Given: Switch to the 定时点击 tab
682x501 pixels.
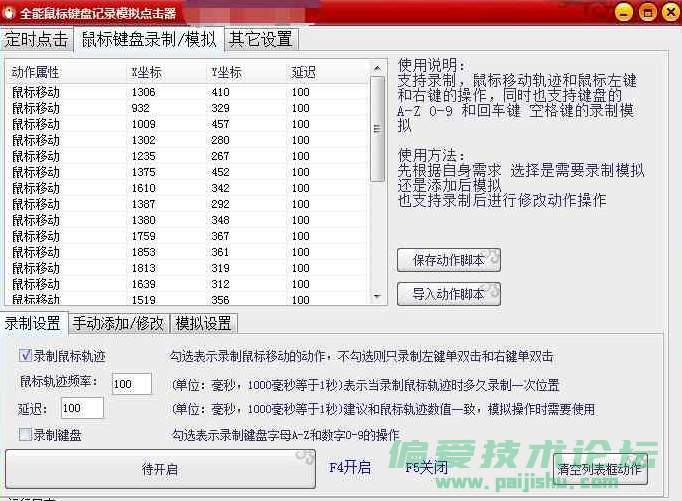Looking at the screenshot, I should pyautogui.click(x=37, y=39).
